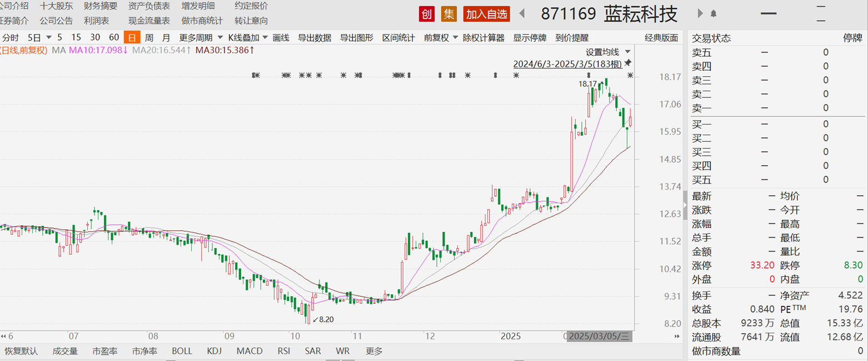Image resolution: width=868 pixels, height=361 pixels.
Task: Select 5-minute period
Action: click(x=59, y=37)
